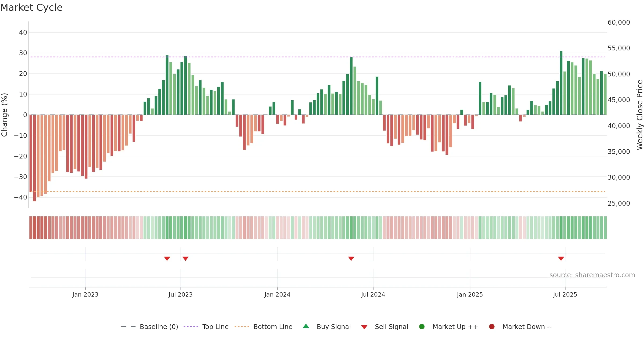The height and width of the screenshot is (362, 644).
Task: Click the green Market Up circle icon
Action: (422, 327)
